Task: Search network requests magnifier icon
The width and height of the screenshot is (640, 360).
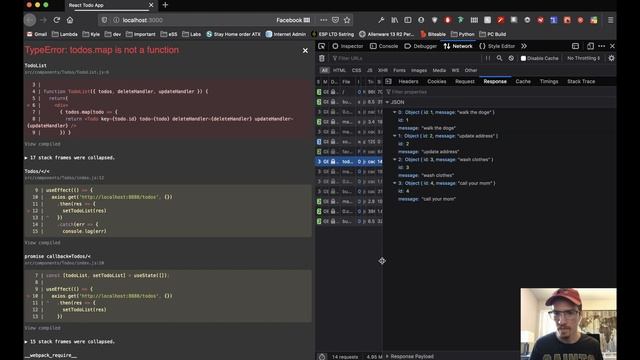Action: coord(499,58)
